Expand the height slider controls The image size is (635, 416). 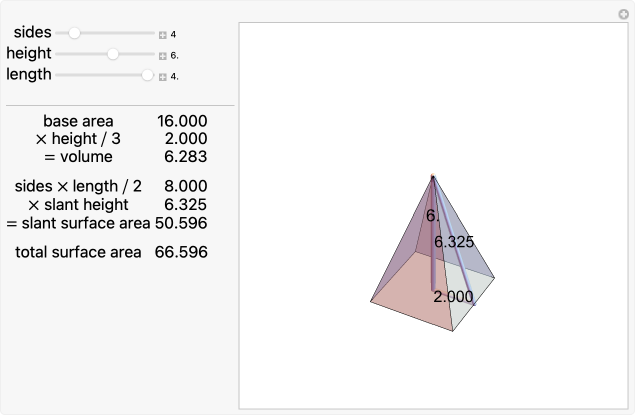click(x=162, y=55)
